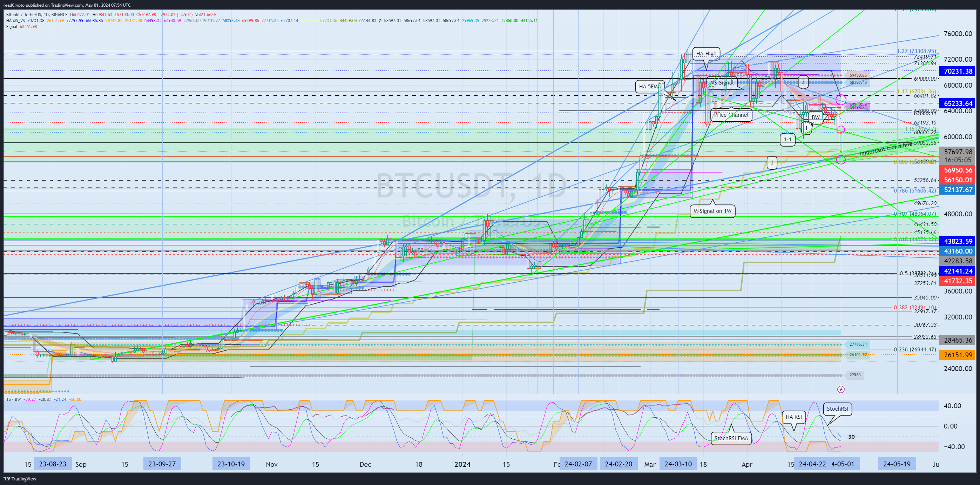The width and height of the screenshot is (980, 485).
Task: Click the 'important trend line' text annotation
Action: pyautogui.click(x=886, y=149)
